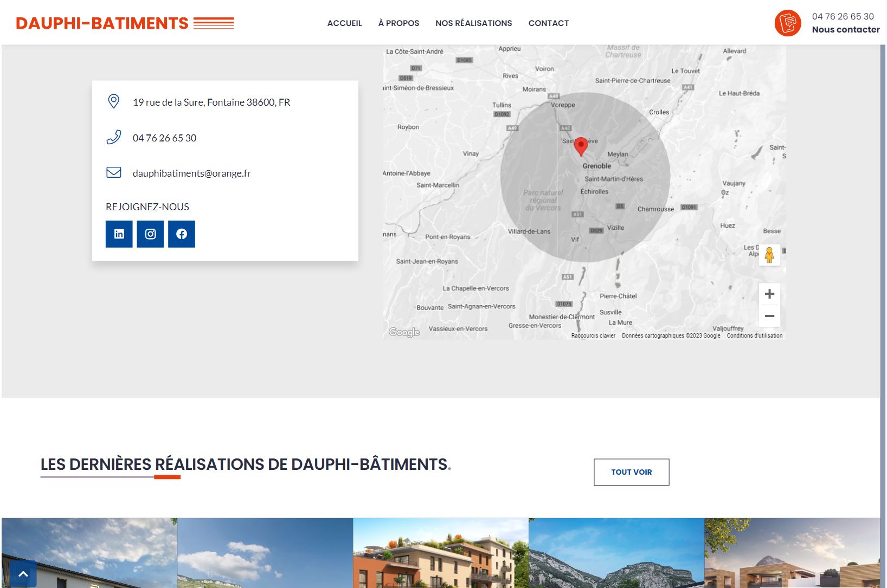Open the Instagram social icon
The width and height of the screenshot is (887, 588).
click(150, 234)
